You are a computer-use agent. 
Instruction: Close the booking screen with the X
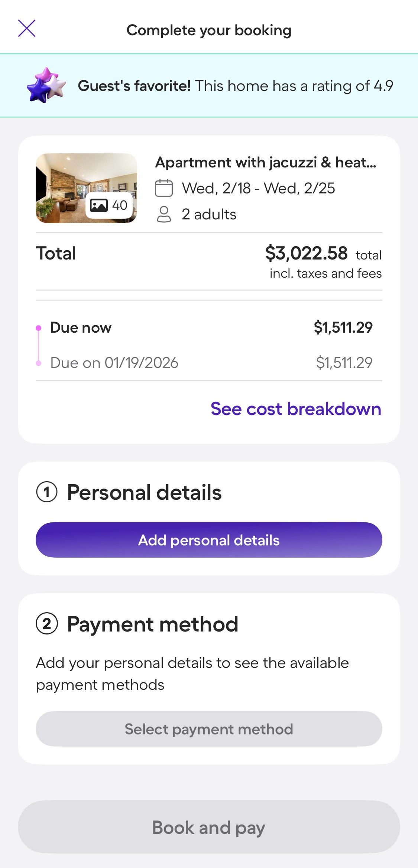point(27,29)
